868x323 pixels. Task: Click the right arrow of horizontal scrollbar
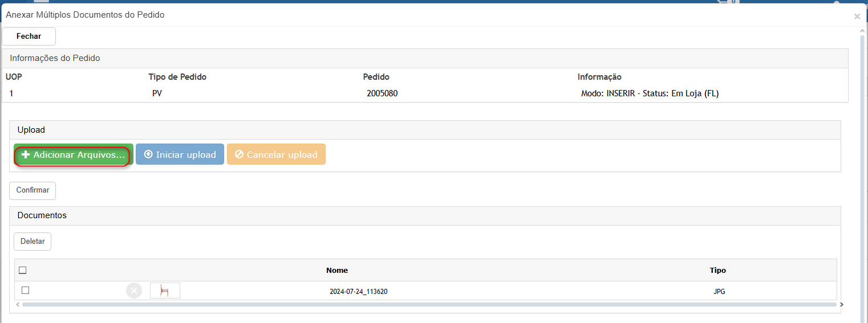tap(841, 305)
